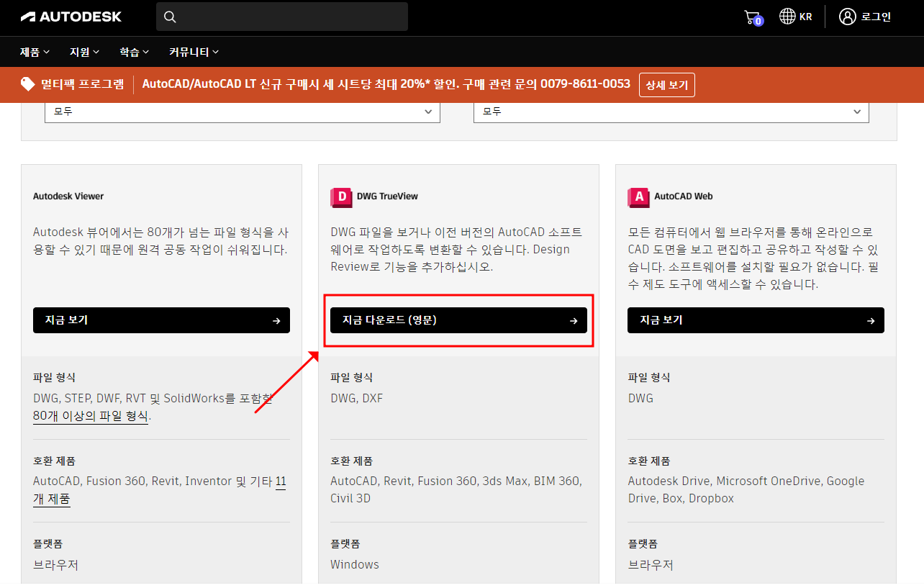
Task: Click the AutoCAD Web title text
Action: click(684, 196)
